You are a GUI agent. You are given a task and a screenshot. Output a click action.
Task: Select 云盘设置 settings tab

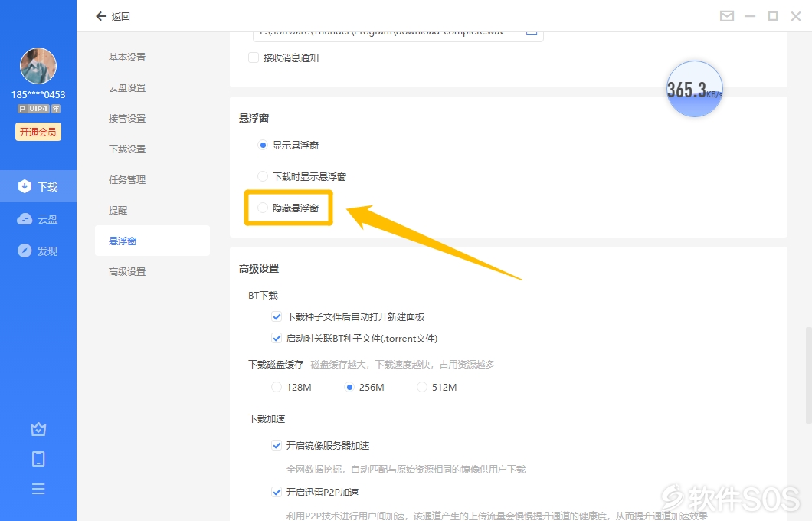coord(152,87)
